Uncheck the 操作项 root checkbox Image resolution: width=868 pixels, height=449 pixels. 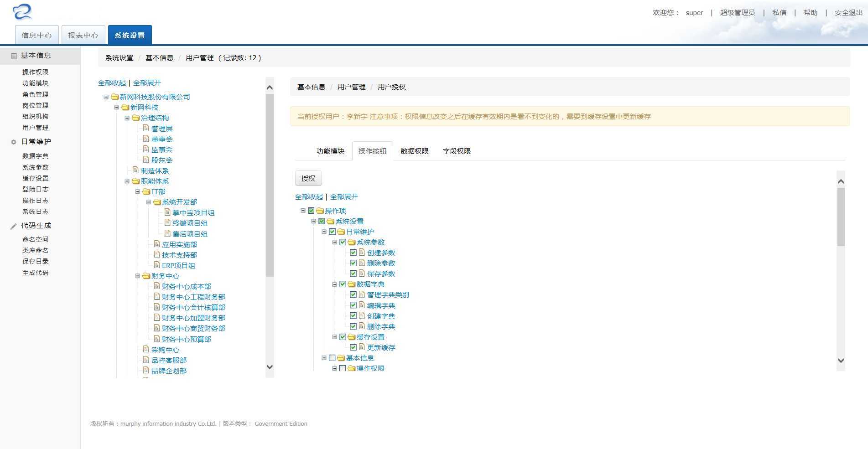coord(311,211)
